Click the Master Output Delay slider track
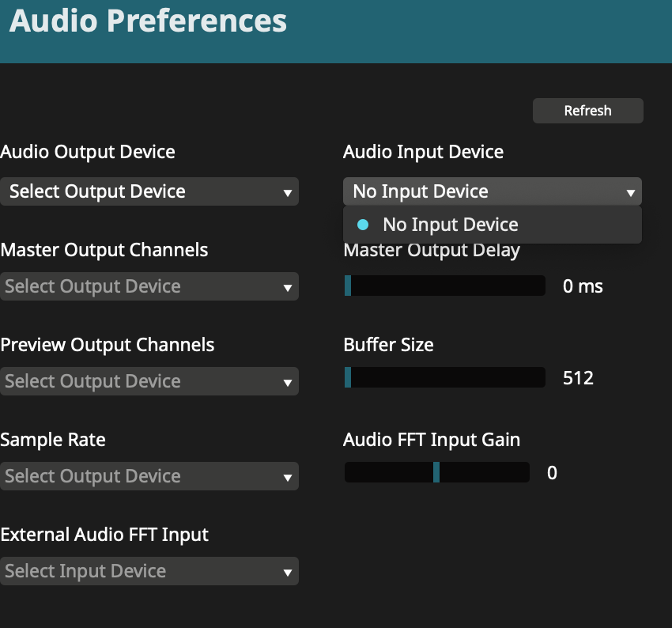The height and width of the screenshot is (628, 672). [x=445, y=286]
